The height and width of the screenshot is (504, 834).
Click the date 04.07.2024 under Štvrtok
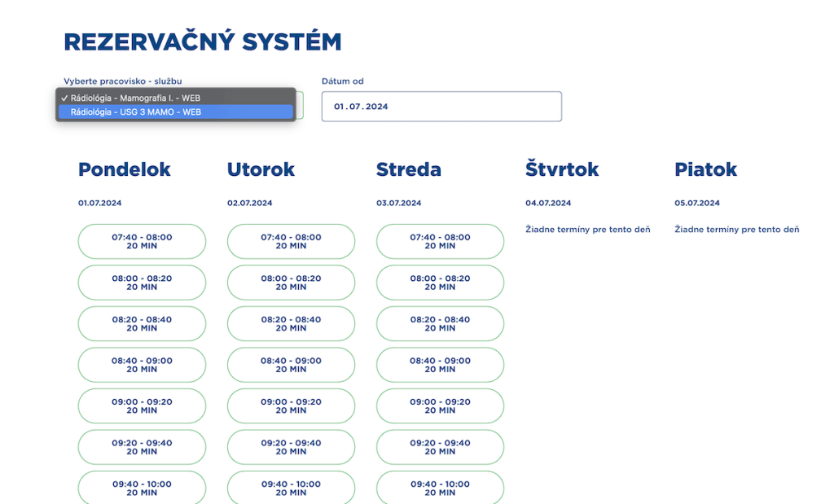point(548,203)
